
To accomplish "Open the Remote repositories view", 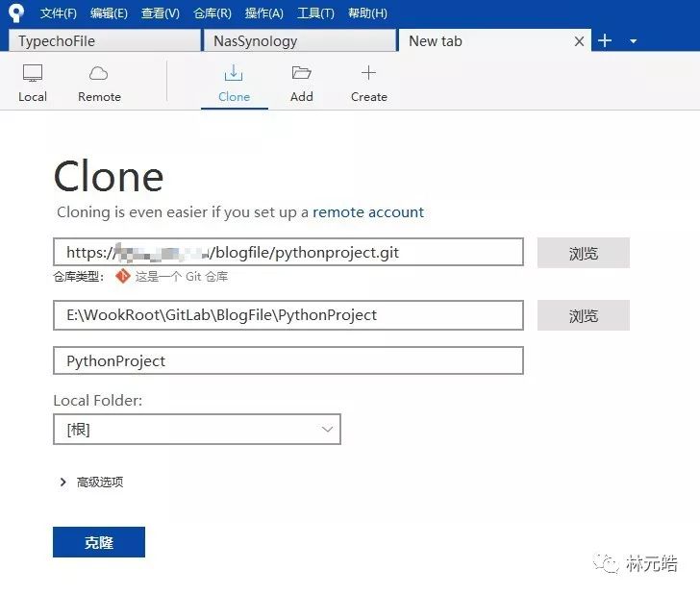I will pos(99,83).
